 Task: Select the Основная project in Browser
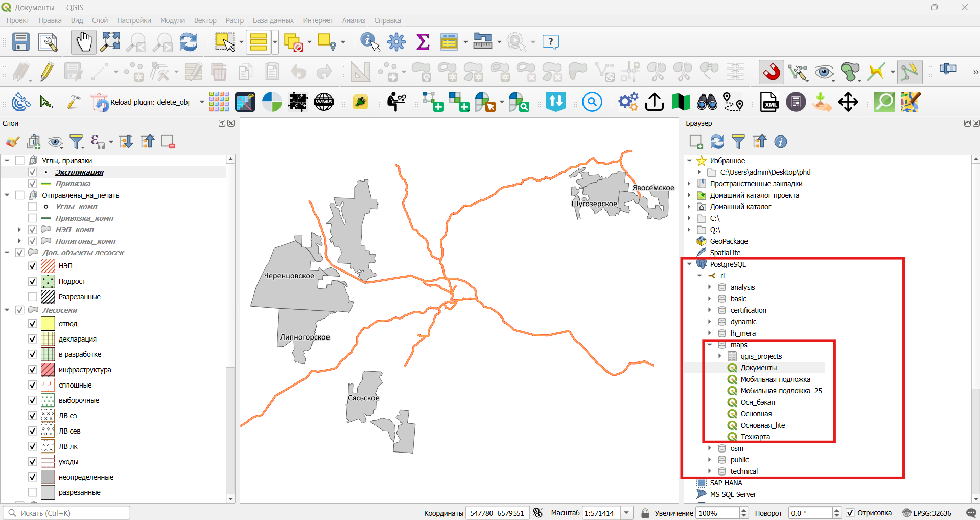click(756, 414)
